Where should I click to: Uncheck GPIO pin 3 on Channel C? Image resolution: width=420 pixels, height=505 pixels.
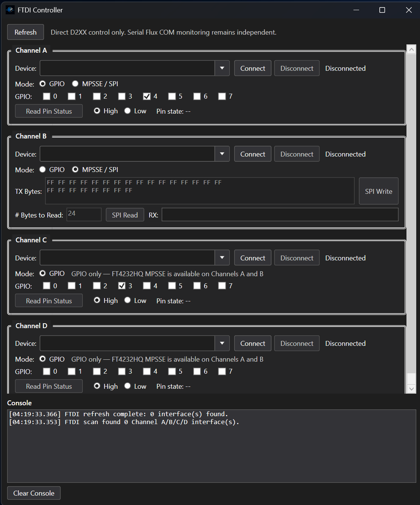pos(122,286)
